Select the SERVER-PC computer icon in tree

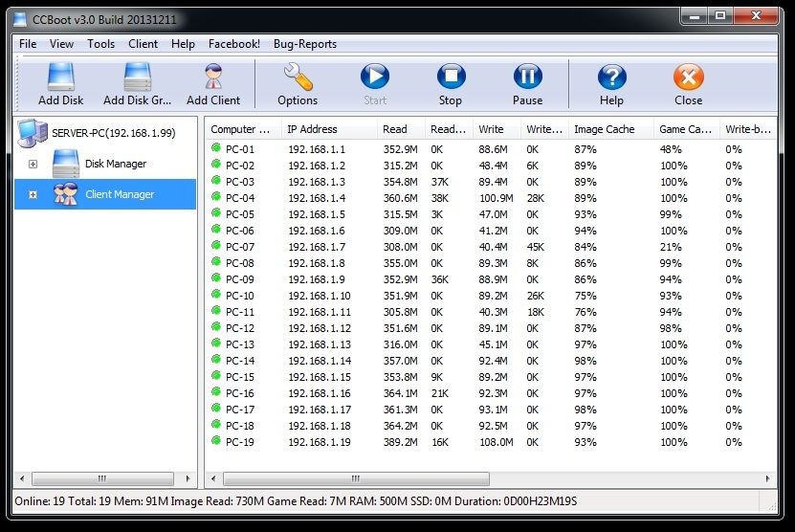[33, 133]
